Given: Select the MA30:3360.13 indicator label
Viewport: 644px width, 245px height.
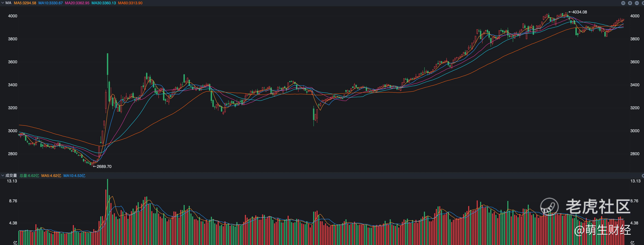Looking at the screenshot, I should [103, 3].
